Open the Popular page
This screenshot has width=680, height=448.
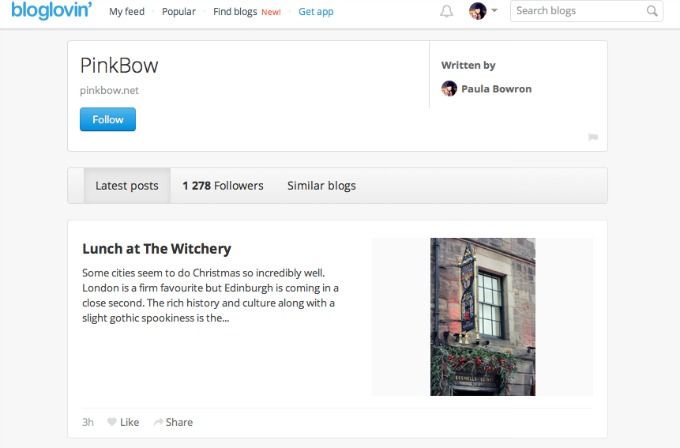[x=179, y=12]
